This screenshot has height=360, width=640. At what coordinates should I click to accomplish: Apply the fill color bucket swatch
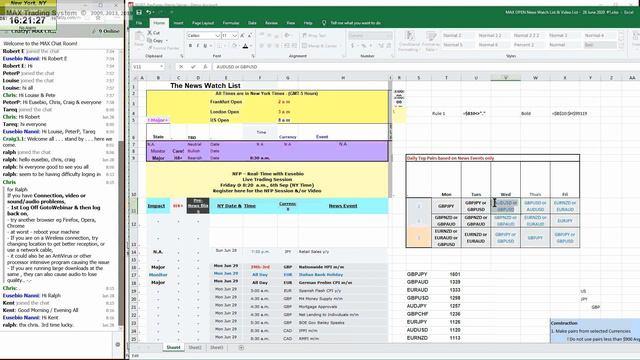[234, 46]
